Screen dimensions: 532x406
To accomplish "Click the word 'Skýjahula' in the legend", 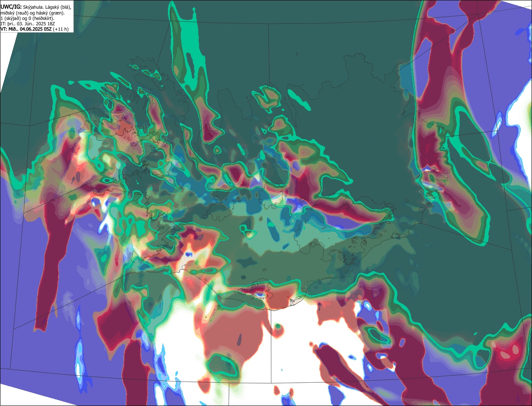I will pos(33,7).
